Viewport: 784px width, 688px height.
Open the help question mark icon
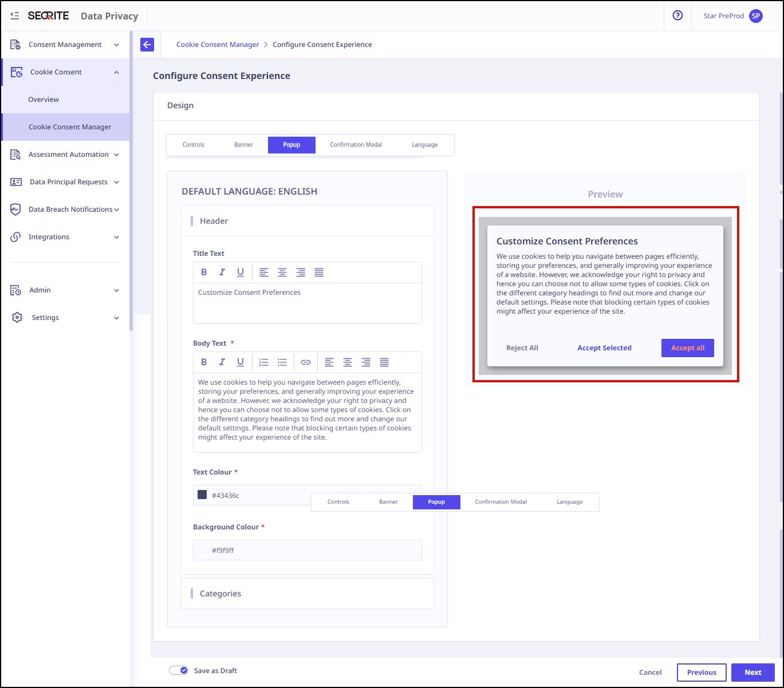click(x=678, y=16)
